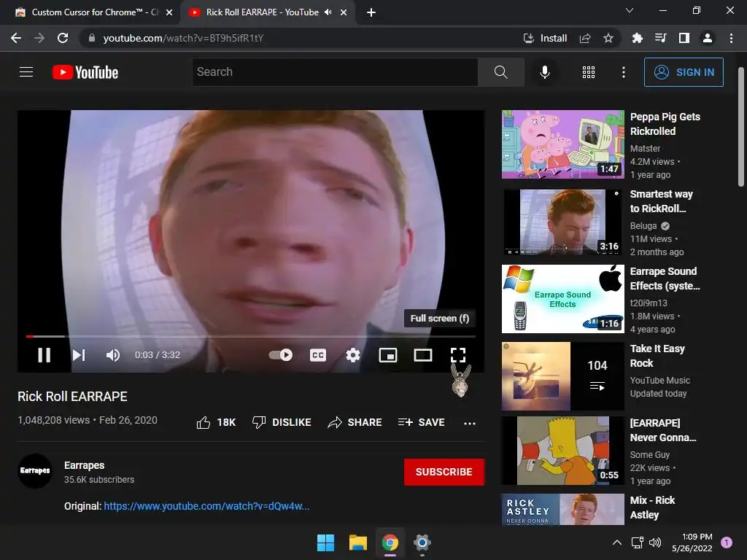Toggle Chrome side panel

pos(684,38)
